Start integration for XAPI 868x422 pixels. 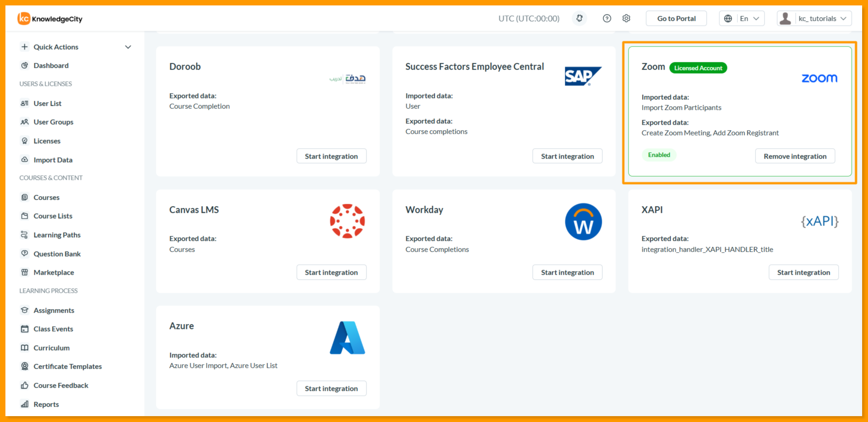click(x=803, y=272)
